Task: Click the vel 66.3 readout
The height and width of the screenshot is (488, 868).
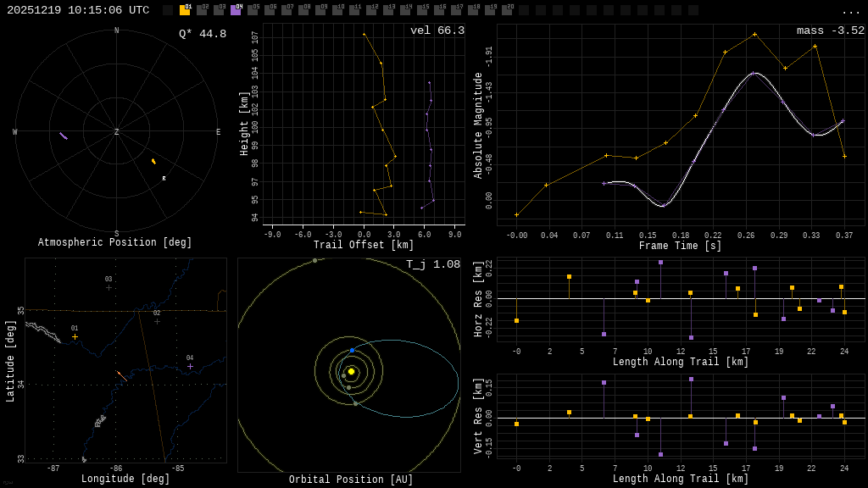Action: pyautogui.click(x=437, y=30)
